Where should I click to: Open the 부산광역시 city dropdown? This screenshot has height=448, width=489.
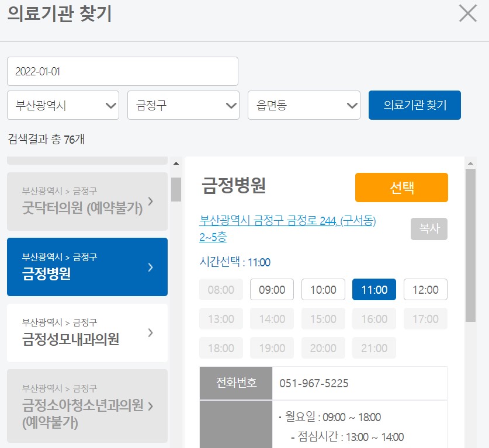[63, 105]
